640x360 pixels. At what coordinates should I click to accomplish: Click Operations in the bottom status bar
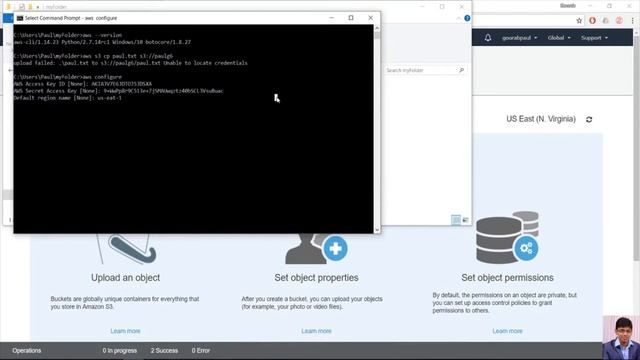click(x=27, y=351)
